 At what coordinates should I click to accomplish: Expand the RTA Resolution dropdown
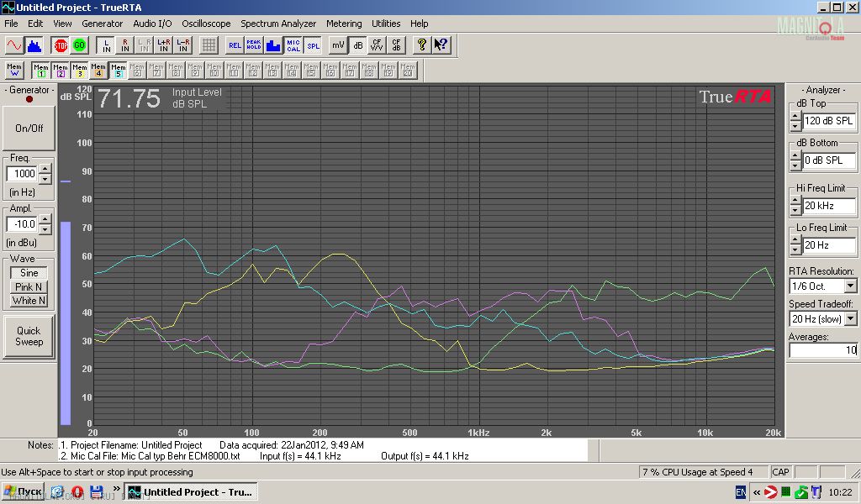[851, 286]
